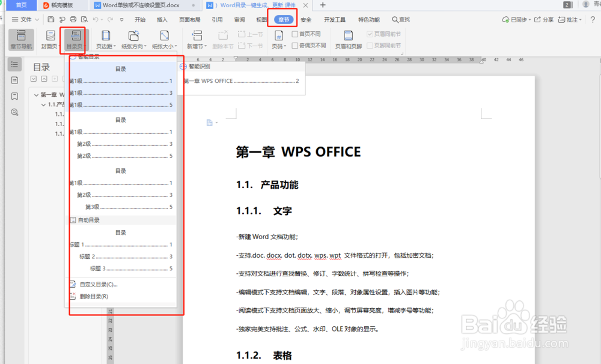Click the print icon in quick toolbar
Viewport: 601px width, 364px height.
tap(73, 20)
